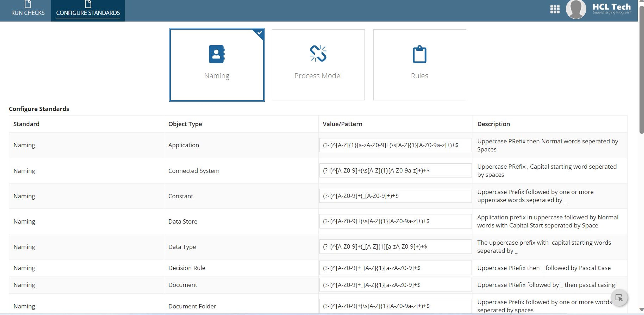Edit the Connected System pattern field
This screenshot has height=315, width=644.
[395, 170]
